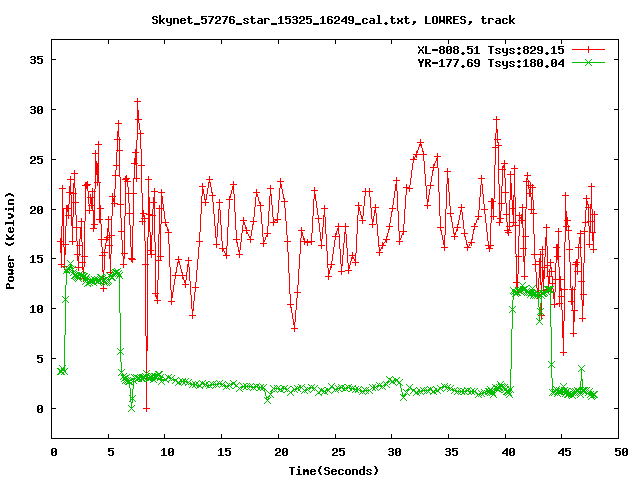Click the y-axis tick label 10
The height and width of the screenshot is (480, 640).
click(36, 309)
